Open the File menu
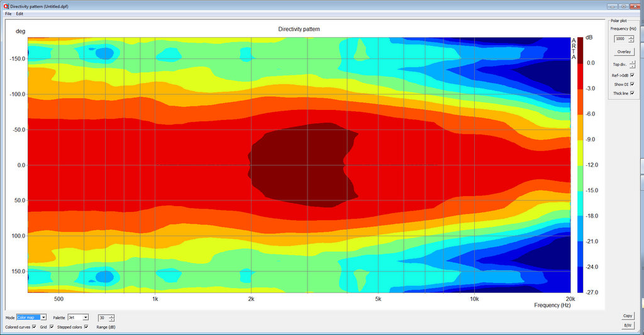644x335 pixels. (x=8, y=13)
